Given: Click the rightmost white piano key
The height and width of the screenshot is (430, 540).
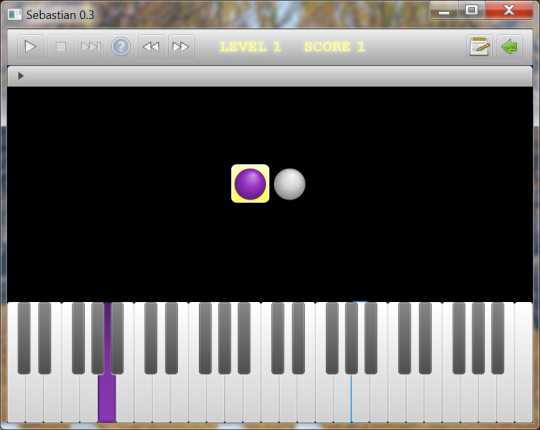Looking at the screenshot, I should [x=523, y=362].
